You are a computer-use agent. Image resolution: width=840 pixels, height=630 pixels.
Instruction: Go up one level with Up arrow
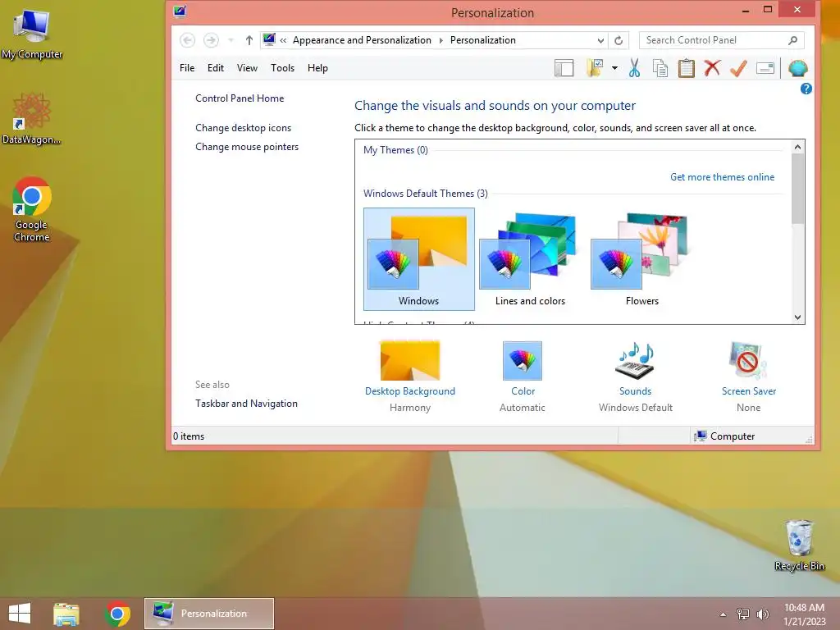pos(249,40)
